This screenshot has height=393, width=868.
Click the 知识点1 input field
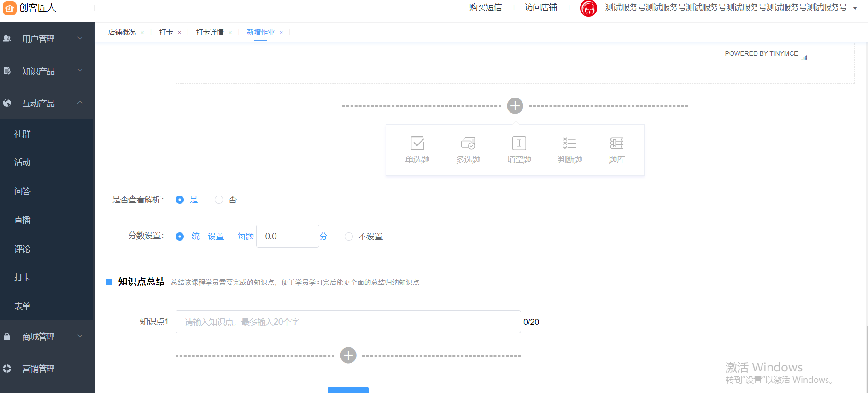point(348,322)
